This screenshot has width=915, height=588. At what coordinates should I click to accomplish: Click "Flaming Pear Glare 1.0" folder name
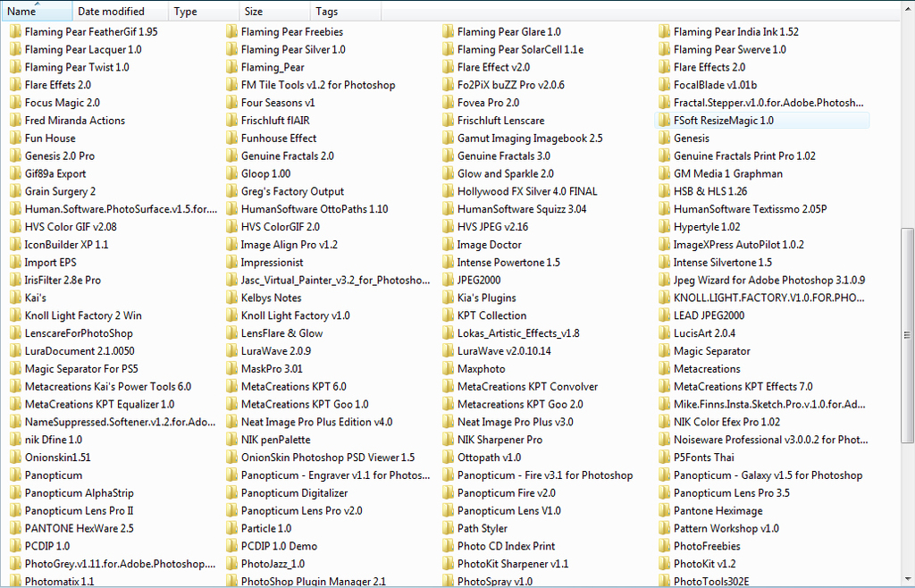point(508,32)
